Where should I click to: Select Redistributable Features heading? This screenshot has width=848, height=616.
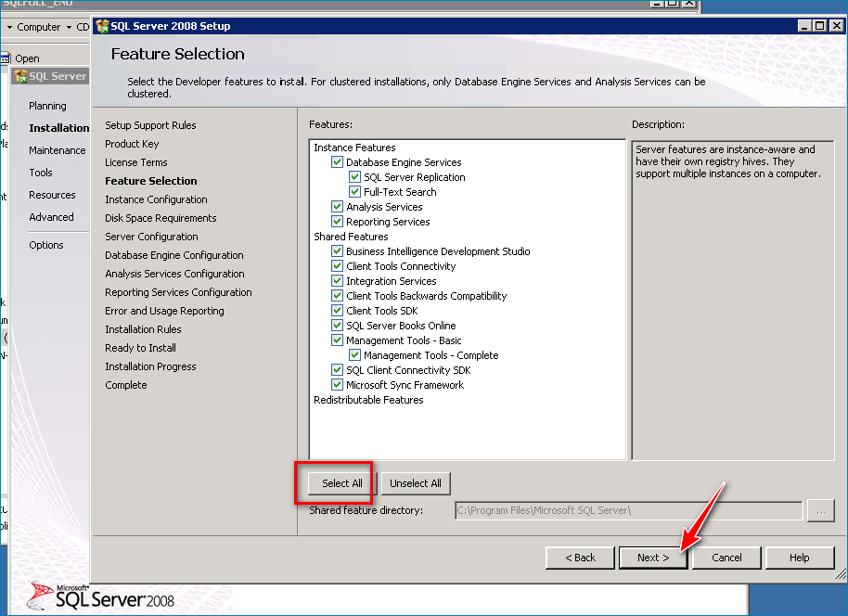coord(368,400)
